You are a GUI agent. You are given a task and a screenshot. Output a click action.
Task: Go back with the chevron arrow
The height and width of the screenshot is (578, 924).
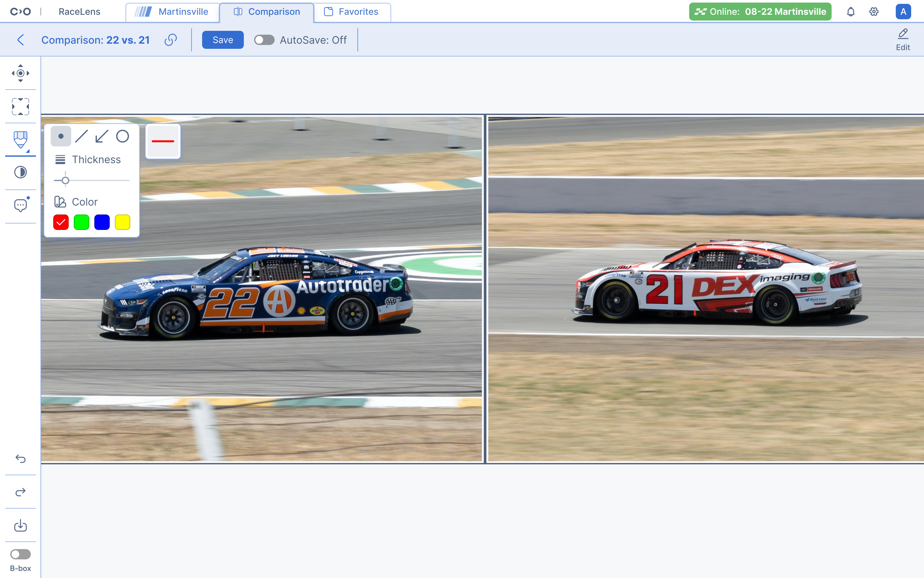pyautogui.click(x=21, y=40)
